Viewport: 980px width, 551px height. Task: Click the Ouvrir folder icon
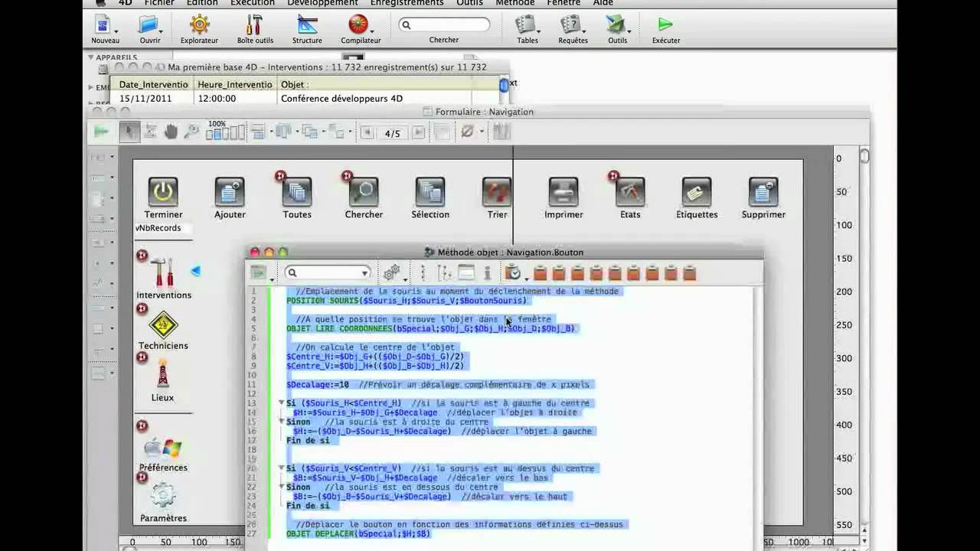coord(149,25)
